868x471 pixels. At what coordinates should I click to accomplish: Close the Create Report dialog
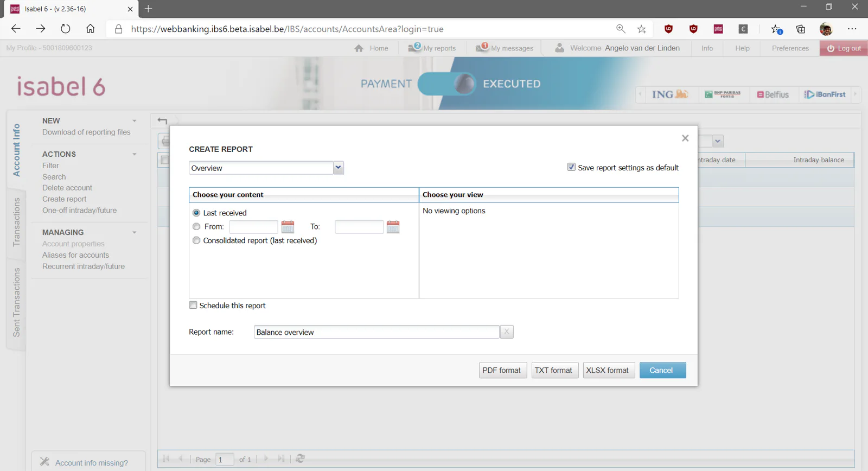(685, 138)
